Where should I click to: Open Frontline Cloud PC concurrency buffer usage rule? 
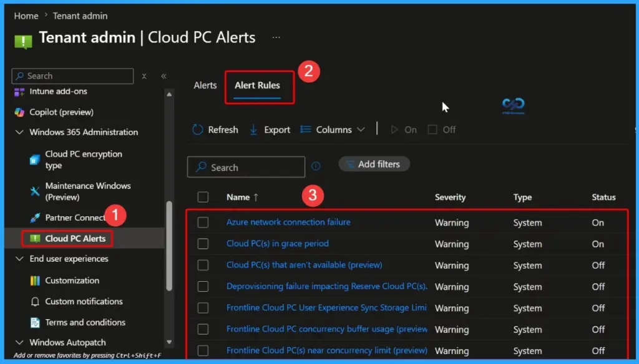click(x=327, y=329)
